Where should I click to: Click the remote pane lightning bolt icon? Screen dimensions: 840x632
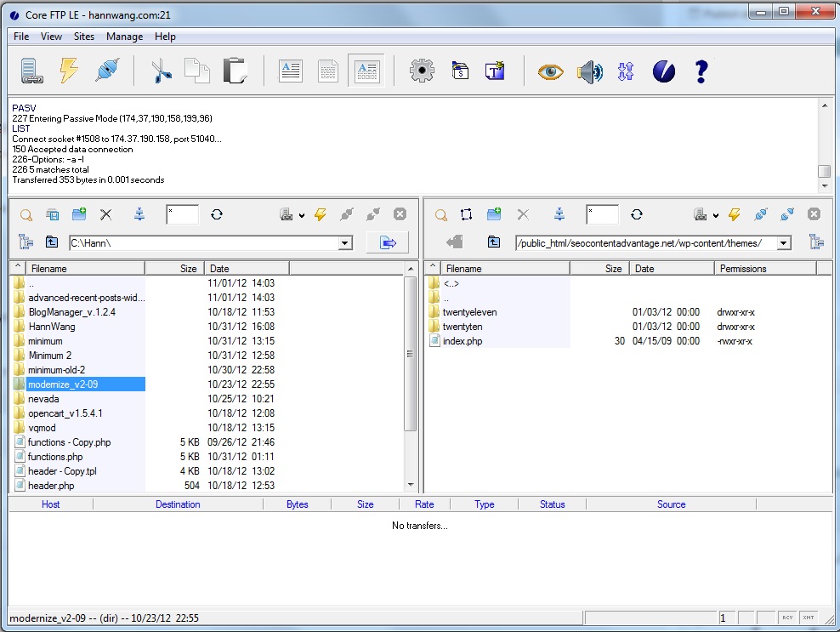point(735,214)
